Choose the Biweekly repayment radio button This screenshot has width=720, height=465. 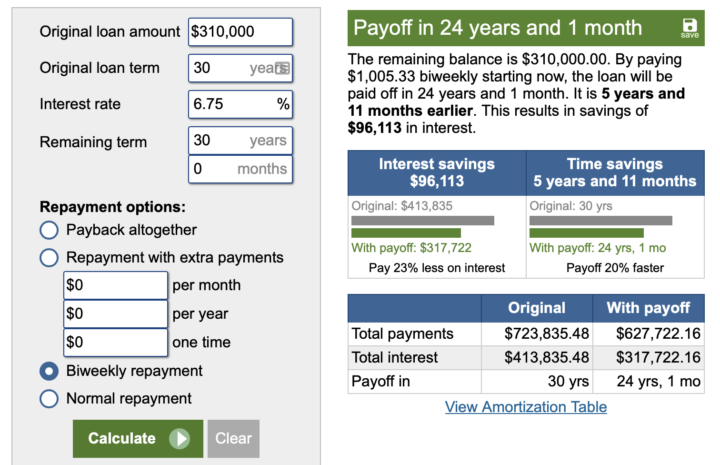pos(49,371)
